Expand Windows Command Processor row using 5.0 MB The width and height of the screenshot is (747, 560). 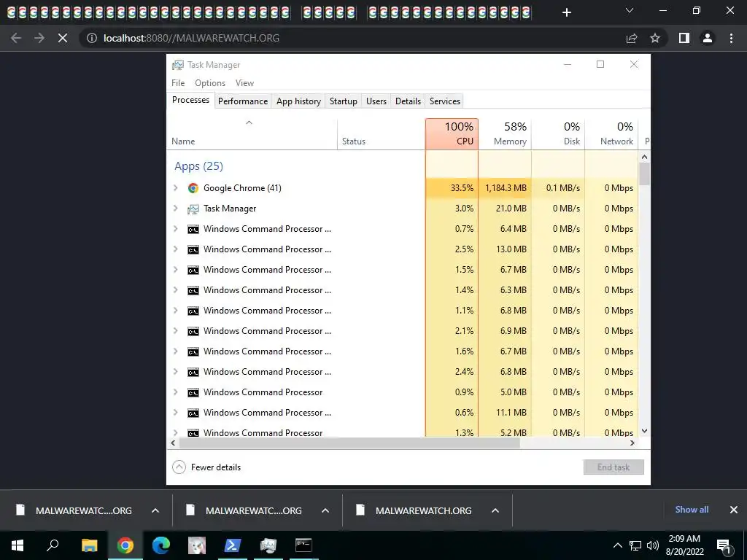[175, 392]
